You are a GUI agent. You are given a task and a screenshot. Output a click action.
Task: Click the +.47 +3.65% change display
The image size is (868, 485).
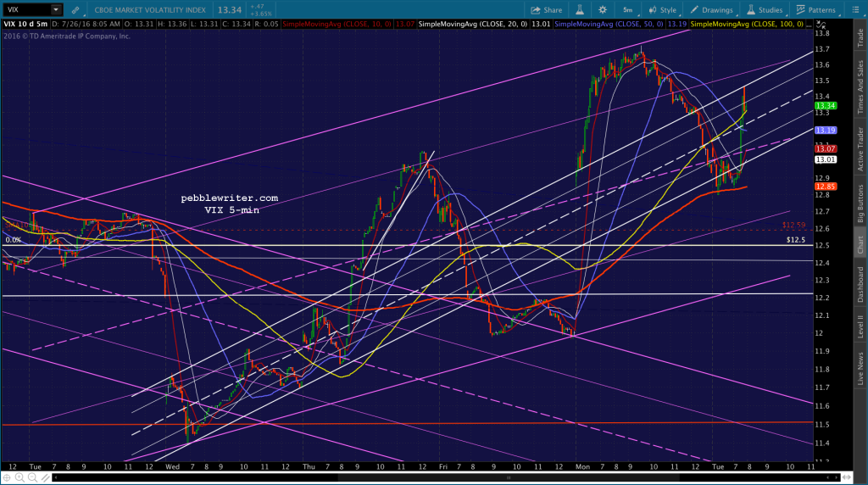(x=261, y=10)
